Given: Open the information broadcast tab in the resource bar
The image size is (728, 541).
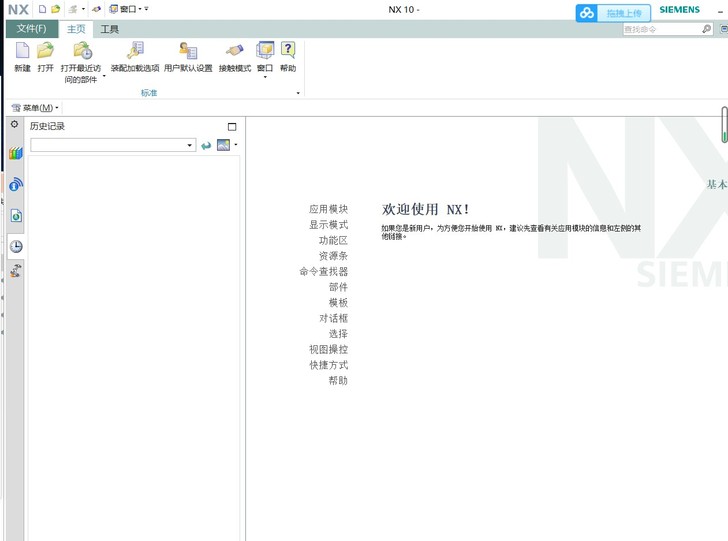Looking at the screenshot, I should (x=15, y=184).
